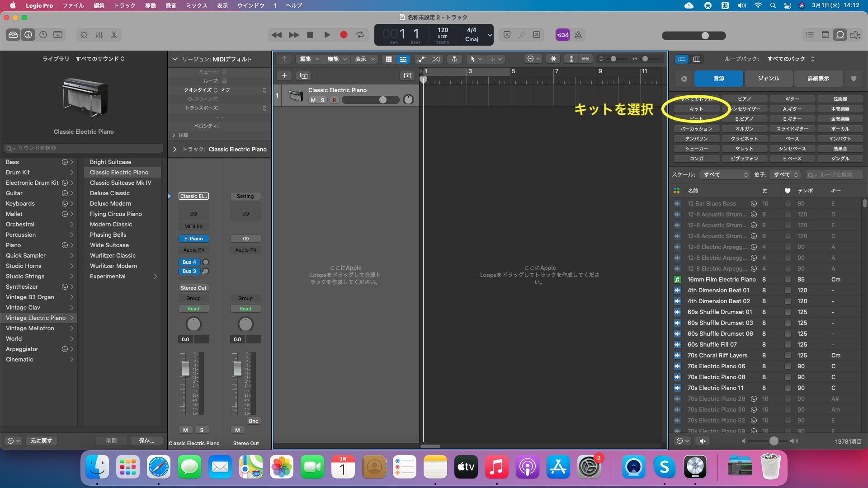Image resolution: width=868 pixels, height=488 pixels.
Task: Click the ボーカル keyword button
Action: (x=840, y=129)
